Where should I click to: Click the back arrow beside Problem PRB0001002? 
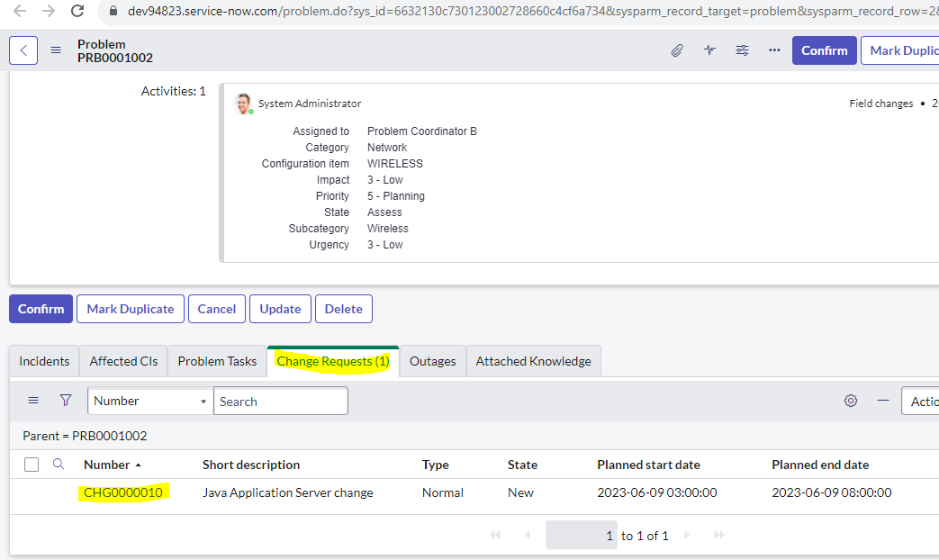[23, 50]
